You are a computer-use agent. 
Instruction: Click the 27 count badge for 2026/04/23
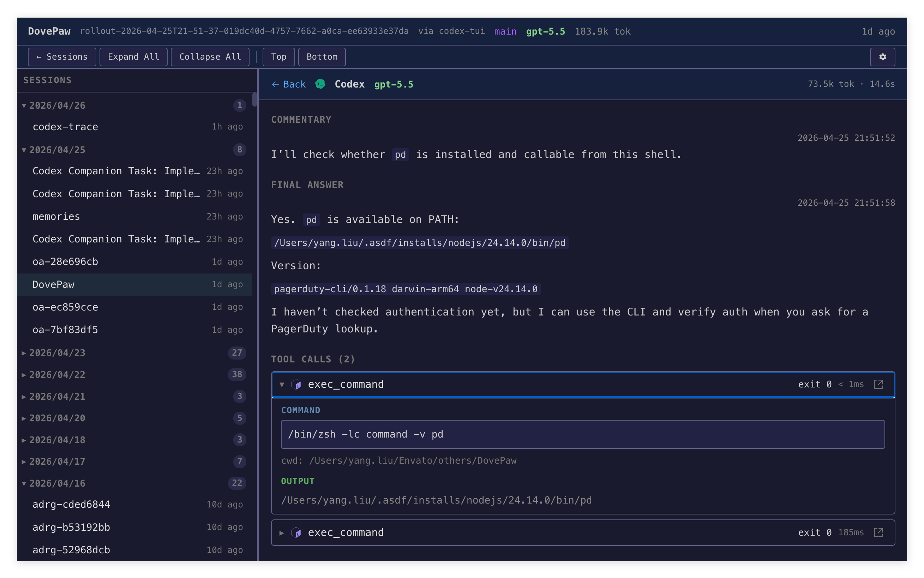click(236, 353)
